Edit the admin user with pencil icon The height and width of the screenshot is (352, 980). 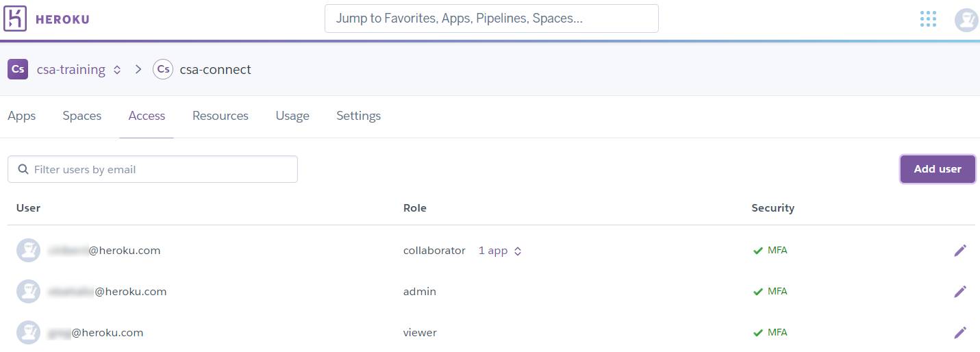coord(960,292)
